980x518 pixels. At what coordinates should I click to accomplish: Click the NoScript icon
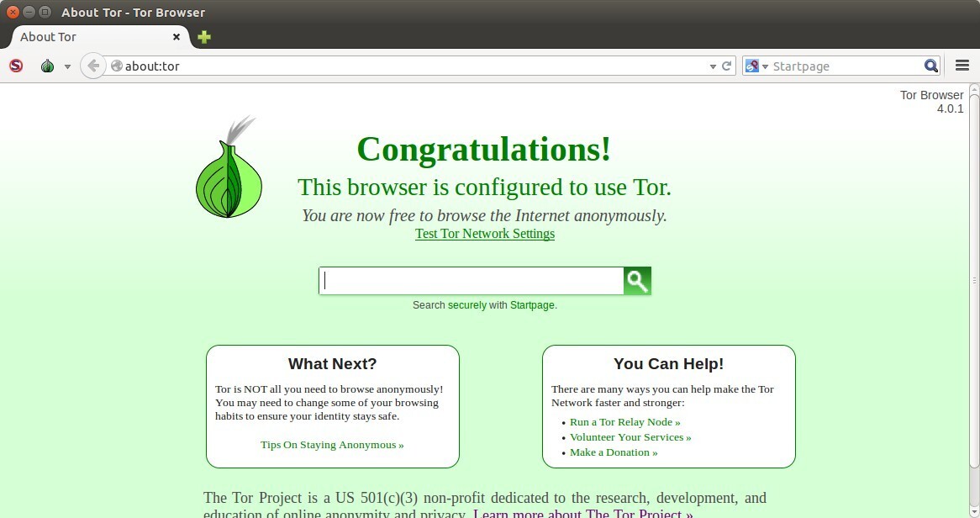(x=16, y=65)
